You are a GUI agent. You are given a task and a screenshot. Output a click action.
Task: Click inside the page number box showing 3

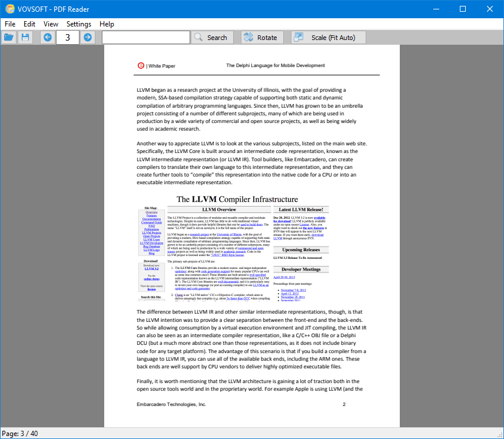pos(67,36)
